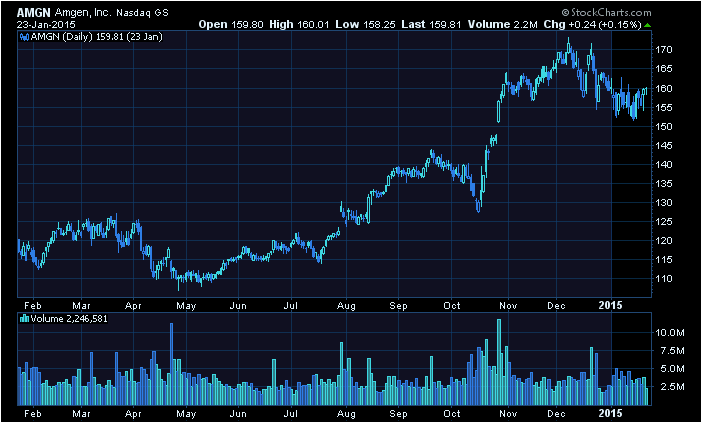Click the 'AMGN (Daily) 159.81 (23 Jan)' legend text
Image resolution: width=702 pixels, height=423 pixels.
tap(96, 37)
